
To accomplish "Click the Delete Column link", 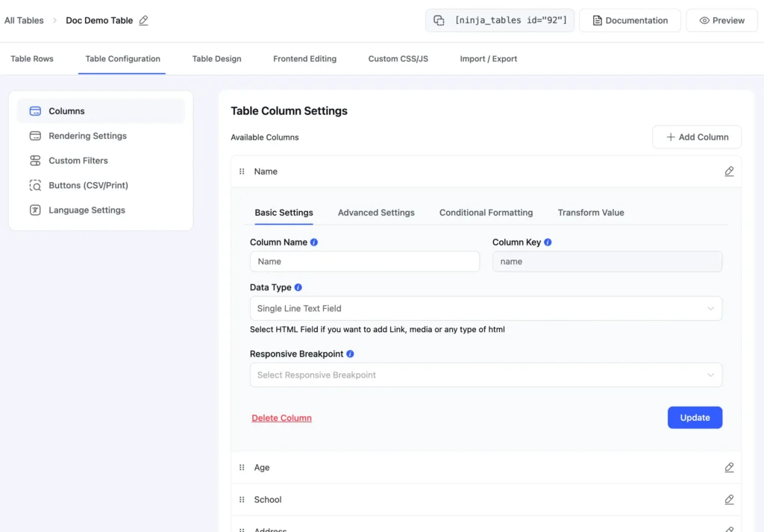I will tap(281, 418).
